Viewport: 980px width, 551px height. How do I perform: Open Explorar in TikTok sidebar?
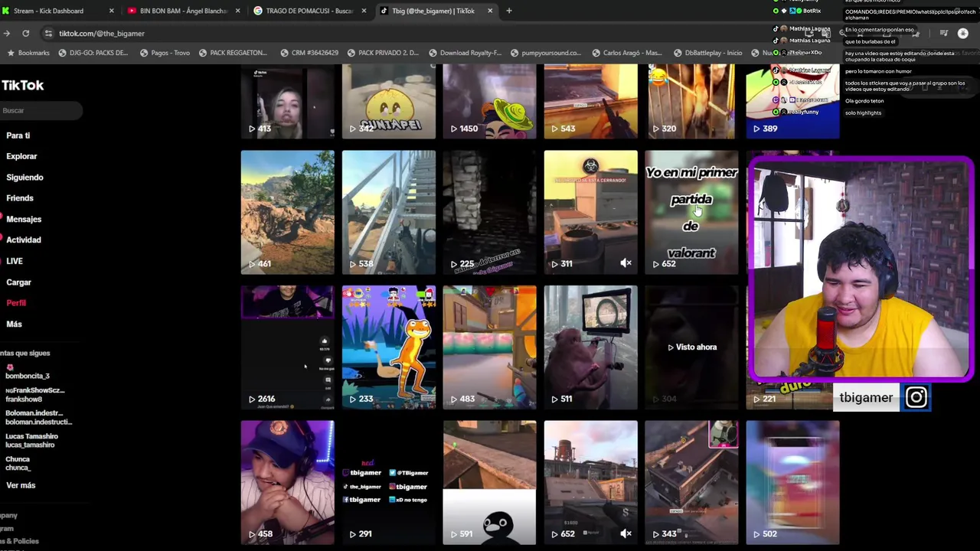pyautogui.click(x=21, y=156)
